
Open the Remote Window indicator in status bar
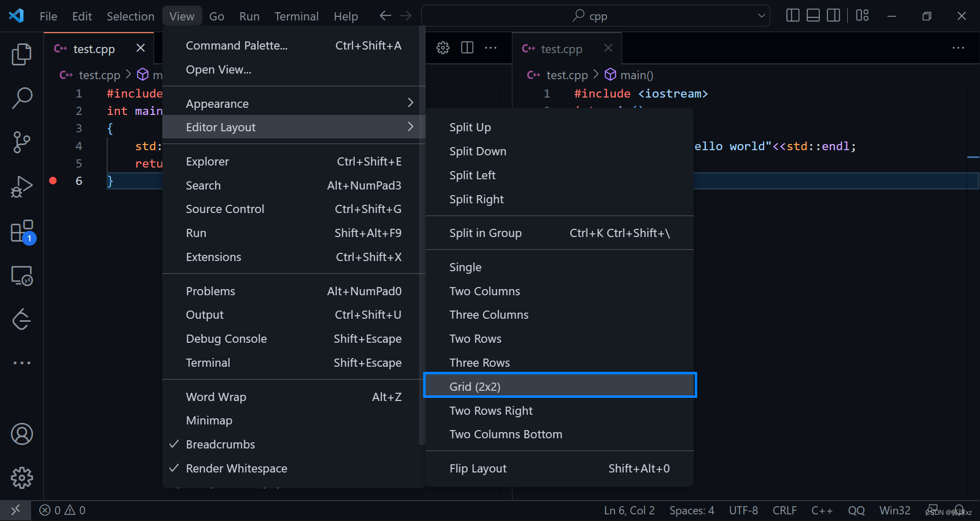[x=15, y=510]
